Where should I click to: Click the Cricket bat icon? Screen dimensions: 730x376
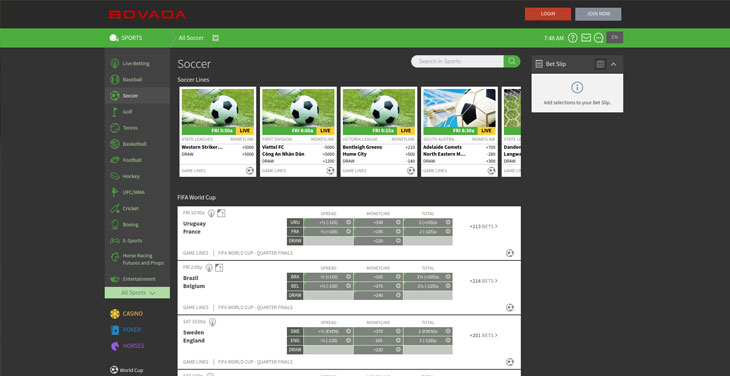pos(115,208)
